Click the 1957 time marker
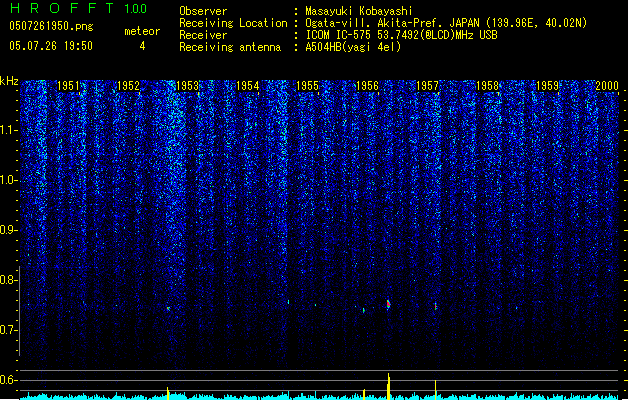This screenshot has height=400, width=629. (427, 86)
